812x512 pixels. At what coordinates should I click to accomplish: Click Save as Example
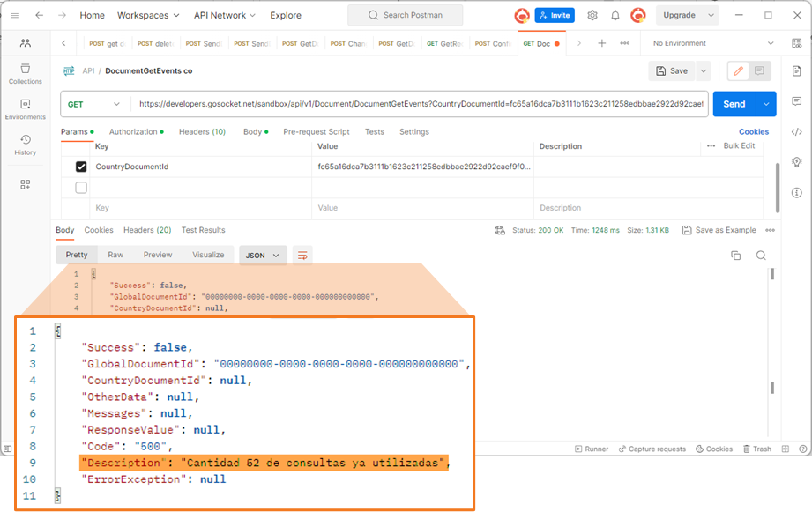click(x=719, y=230)
